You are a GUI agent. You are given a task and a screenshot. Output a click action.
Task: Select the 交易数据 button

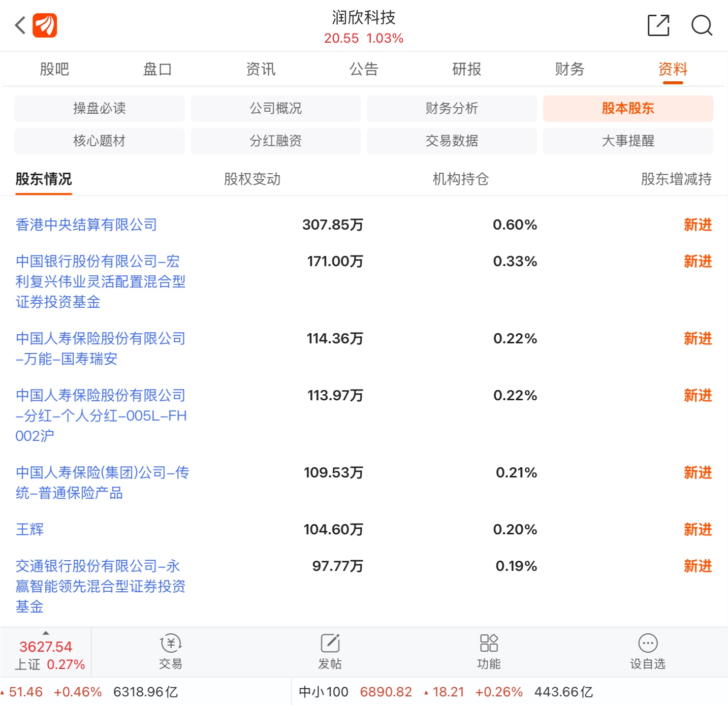click(452, 141)
